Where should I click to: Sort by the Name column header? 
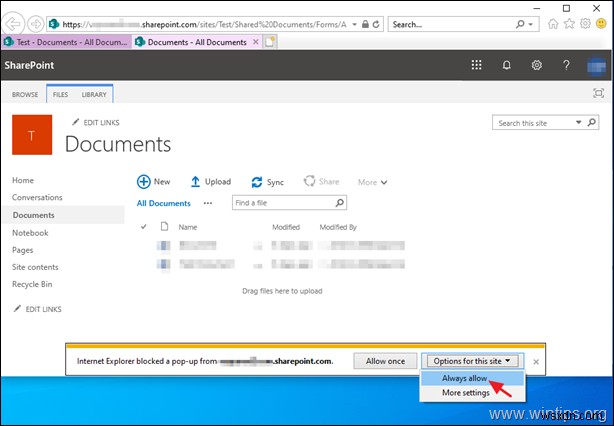tap(188, 227)
